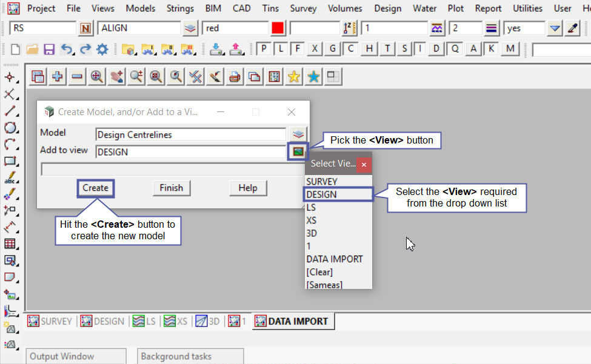Click the view toolbar printer icon
This screenshot has height=364, width=591.
coord(235,76)
